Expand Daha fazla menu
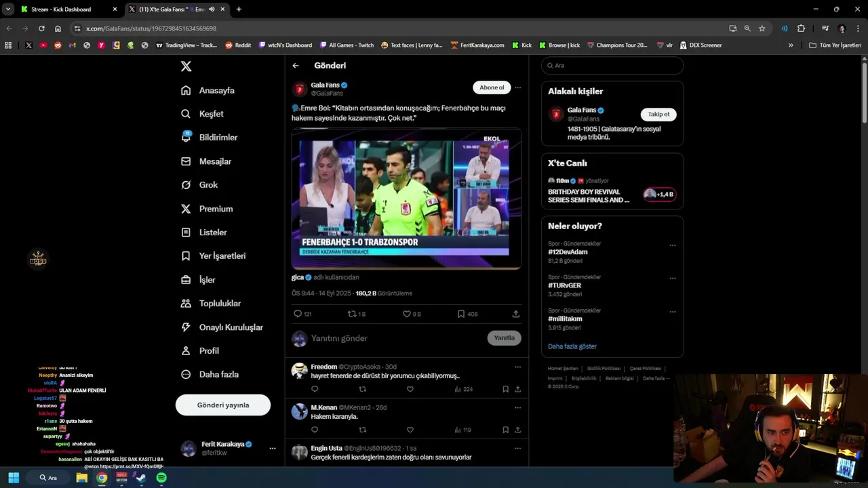This screenshot has height=488, width=868. click(x=210, y=374)
